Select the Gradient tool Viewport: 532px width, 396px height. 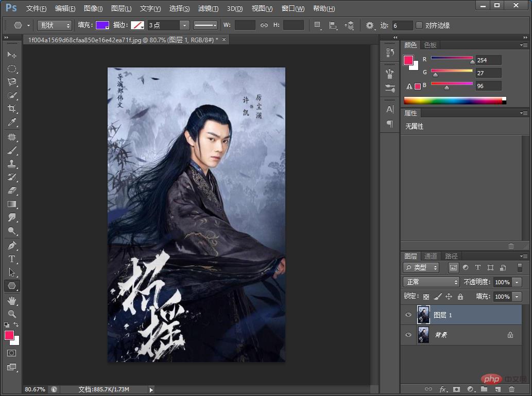coord(11,204)
